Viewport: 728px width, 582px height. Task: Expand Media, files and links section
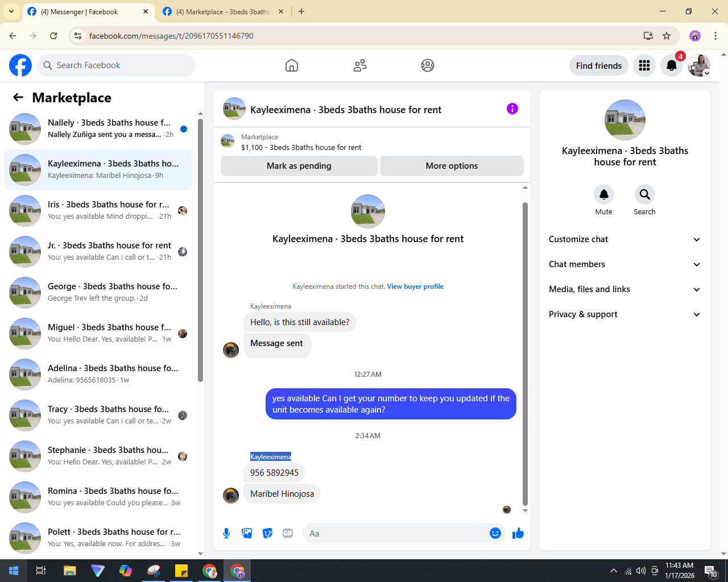pyautogui.click(x=624, y=289)
